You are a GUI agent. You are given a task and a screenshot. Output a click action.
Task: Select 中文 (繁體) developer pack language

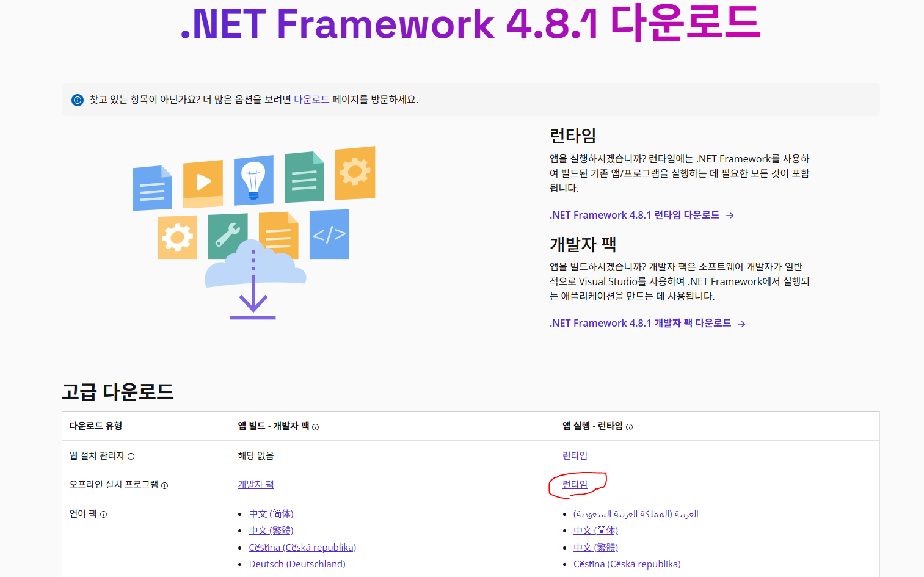271,531
